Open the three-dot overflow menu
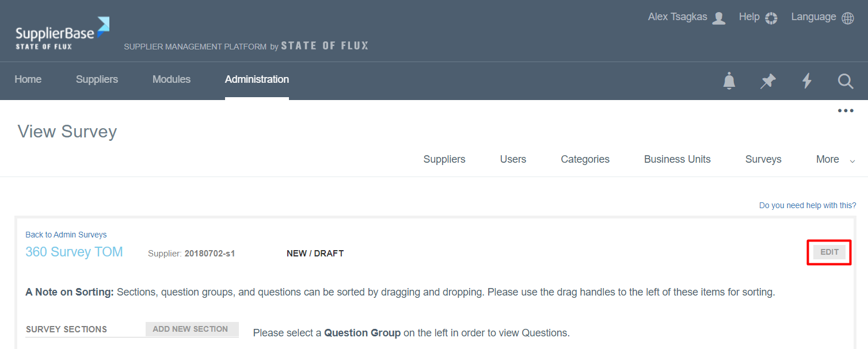The image size is (868, 349). click(x=846, y=111)
